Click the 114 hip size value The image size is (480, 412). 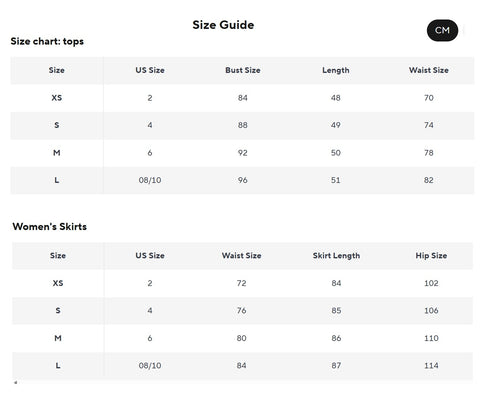click(431, 366)
